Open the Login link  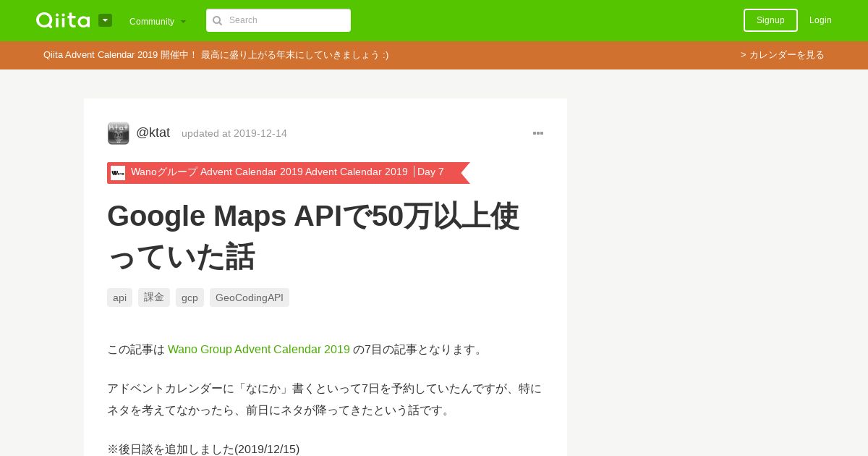point(820,20)
